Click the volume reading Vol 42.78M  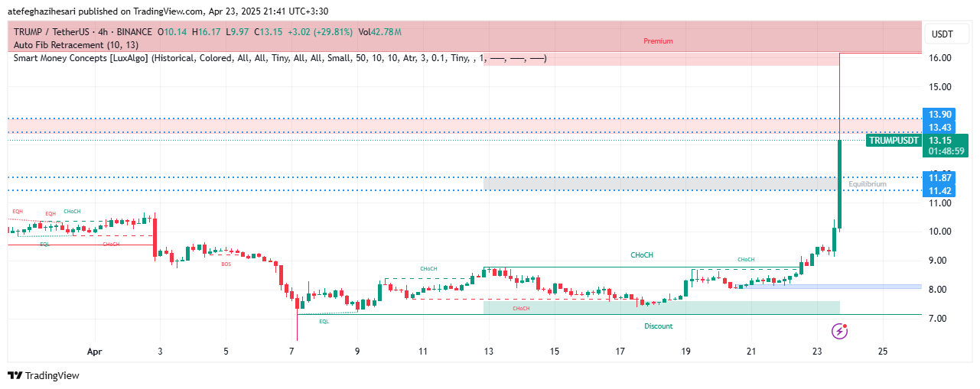click(379, 32)
